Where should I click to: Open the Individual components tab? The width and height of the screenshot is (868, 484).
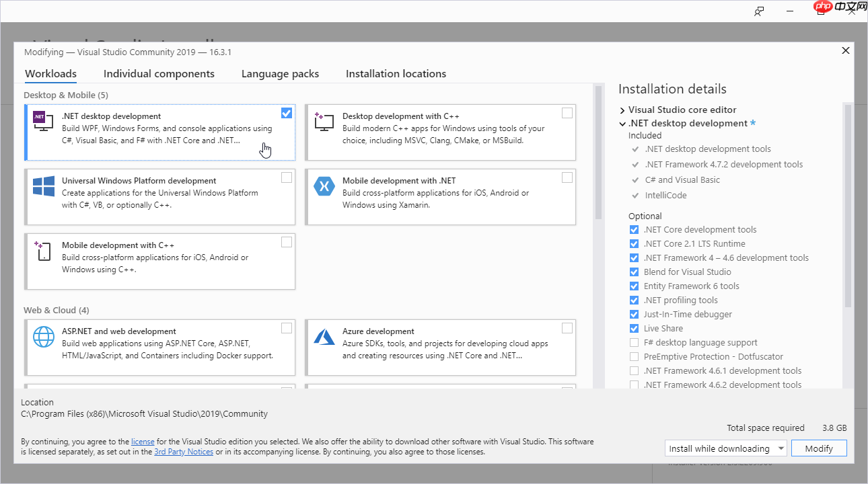coord(159,74)
